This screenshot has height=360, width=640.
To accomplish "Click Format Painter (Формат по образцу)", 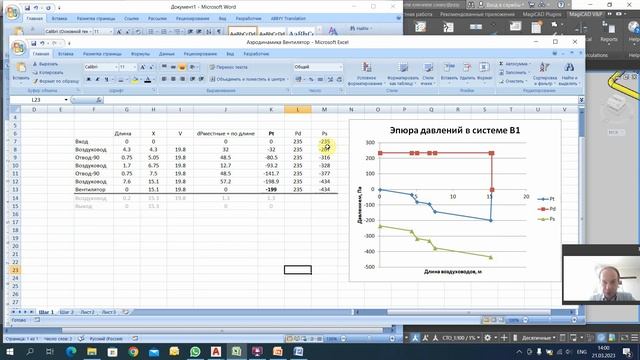I will (56, 81).
